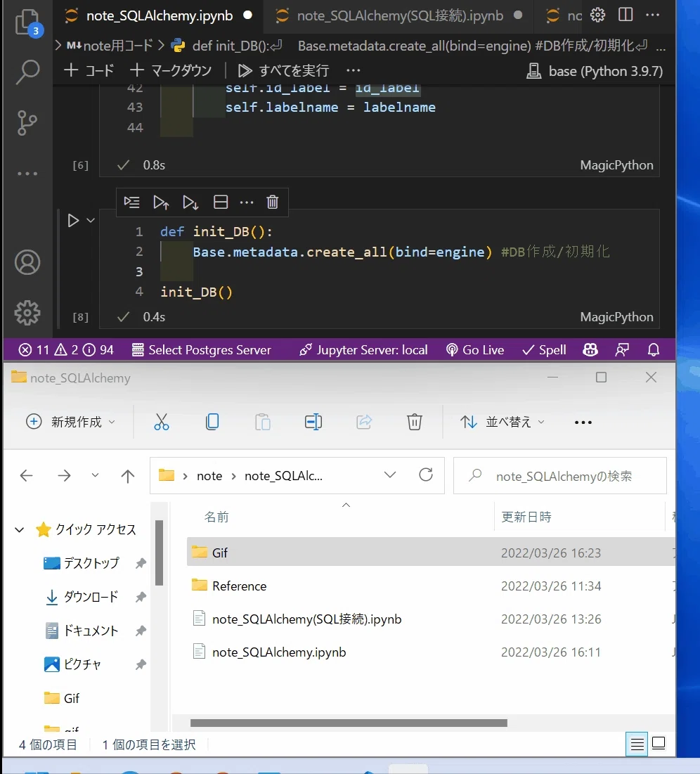
Task: Click Select Postgres Server in the status bar
Action: tap(202, 350)
